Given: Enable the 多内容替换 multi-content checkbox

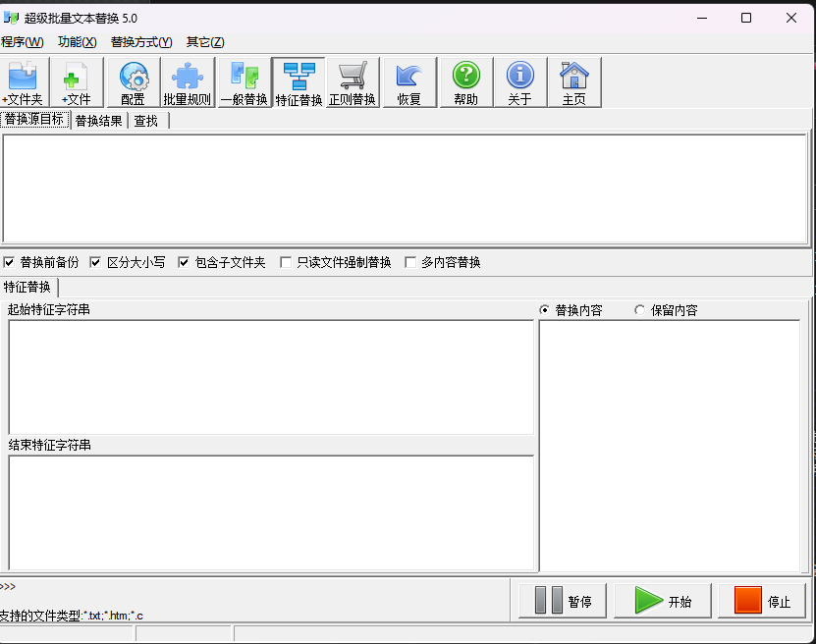Looking at the screenshot, I should click(409, 262).
